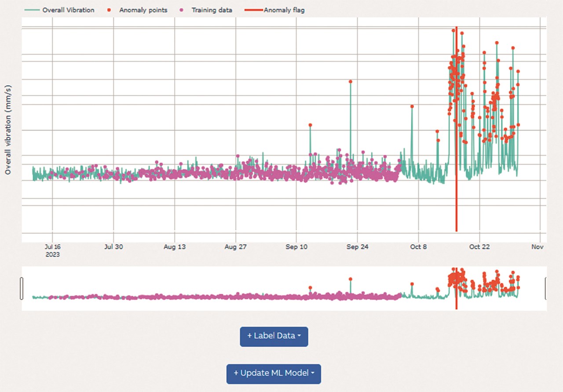Hide the Anomaly flag legend entry
Screen dimensions: 563x392
(x=284, y=10)
